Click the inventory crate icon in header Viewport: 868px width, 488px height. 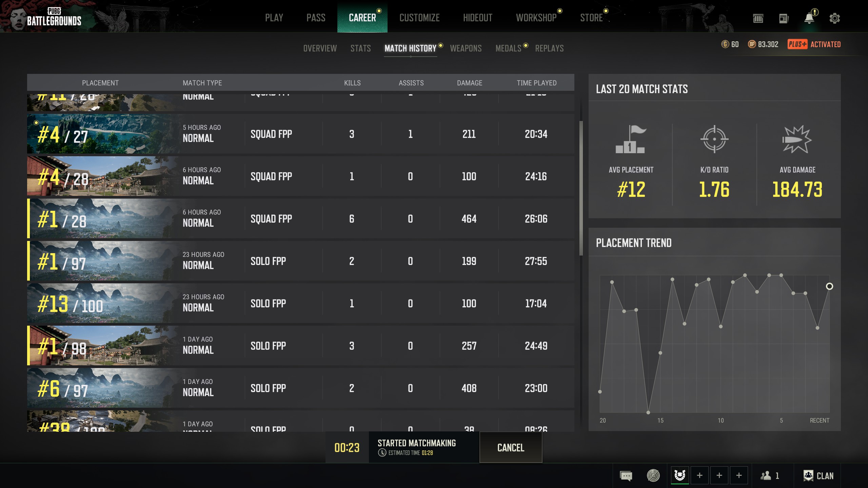[758, 18]
